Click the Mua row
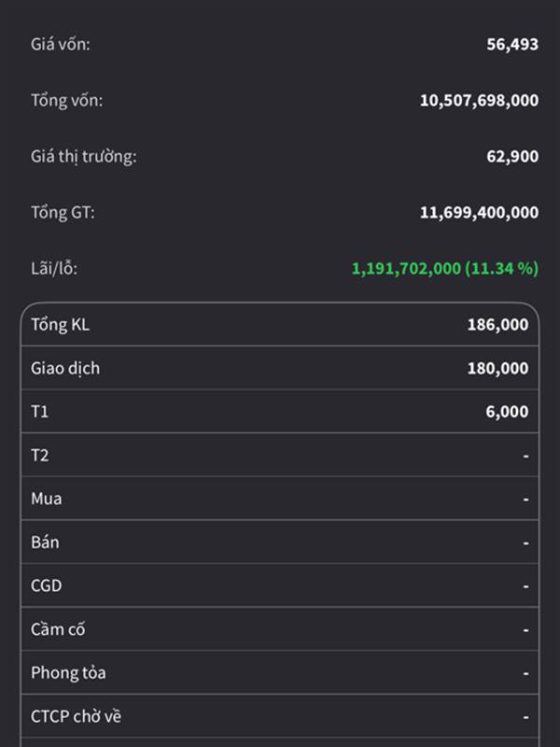 point(279,499)
